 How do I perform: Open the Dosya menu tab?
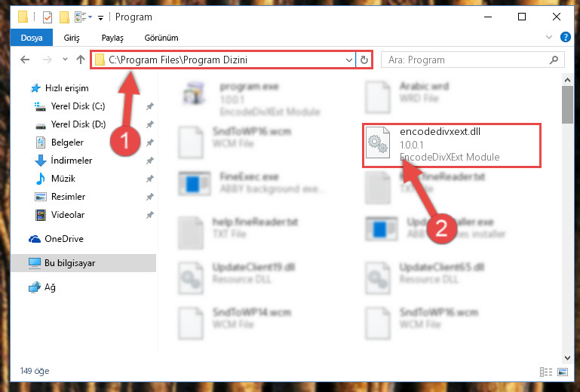point(32,38)
